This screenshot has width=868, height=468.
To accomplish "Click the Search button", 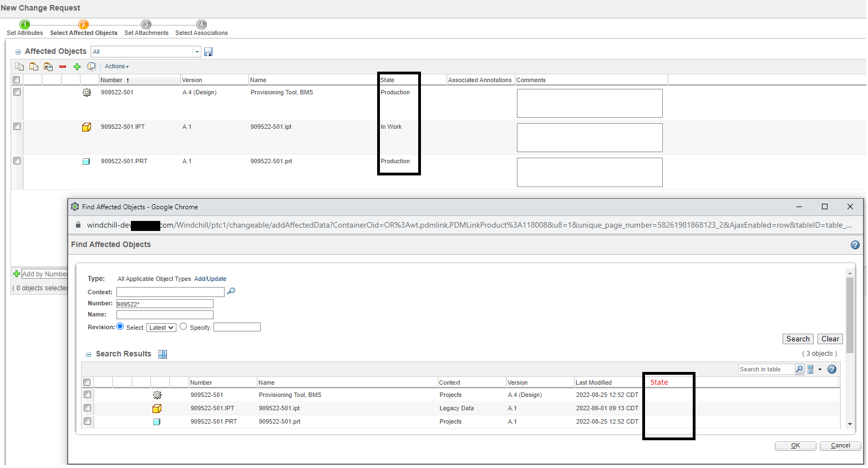I will pos(798,339).
